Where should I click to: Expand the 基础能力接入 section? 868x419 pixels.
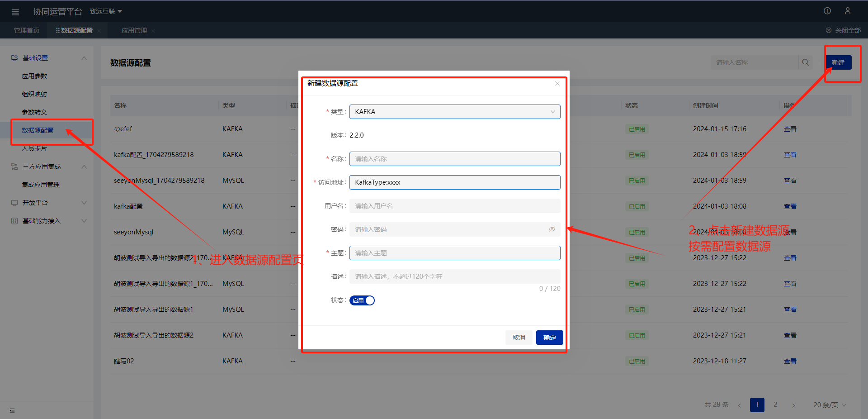[x=84, y=221]
